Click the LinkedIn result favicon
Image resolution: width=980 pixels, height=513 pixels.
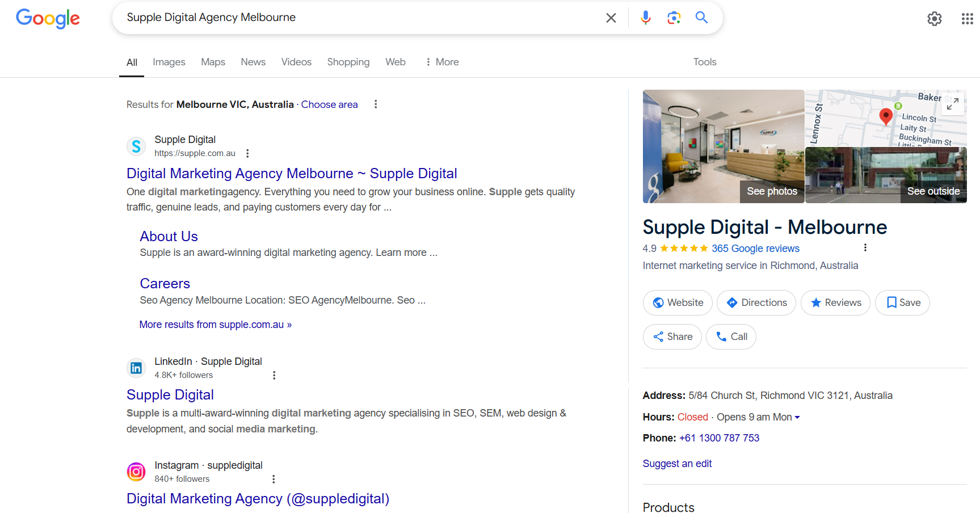click(136, 368)
